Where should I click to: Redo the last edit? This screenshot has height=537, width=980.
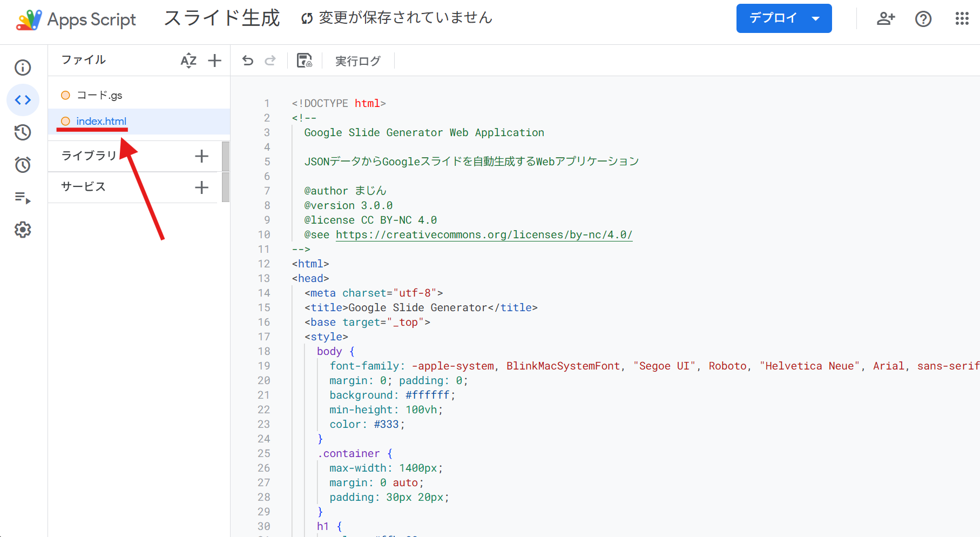(x=271, y=61)
